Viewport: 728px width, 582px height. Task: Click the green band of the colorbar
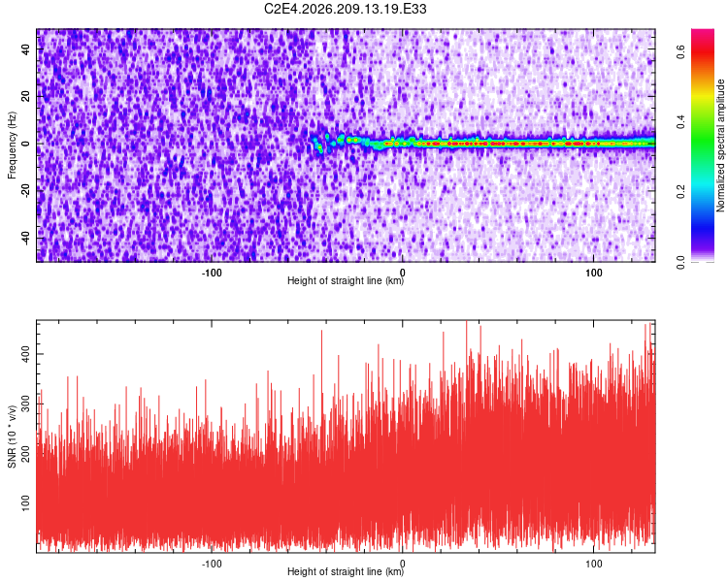(703, 148)
